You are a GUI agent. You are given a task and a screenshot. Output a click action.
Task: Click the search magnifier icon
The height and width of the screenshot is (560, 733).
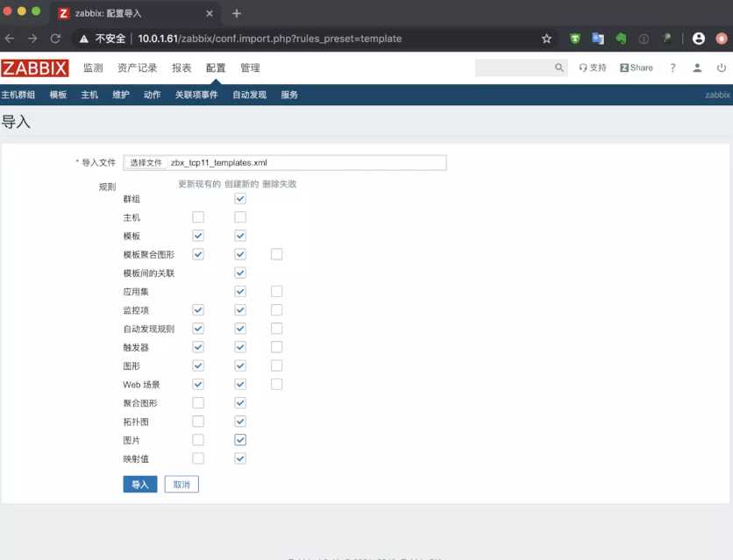559,67
